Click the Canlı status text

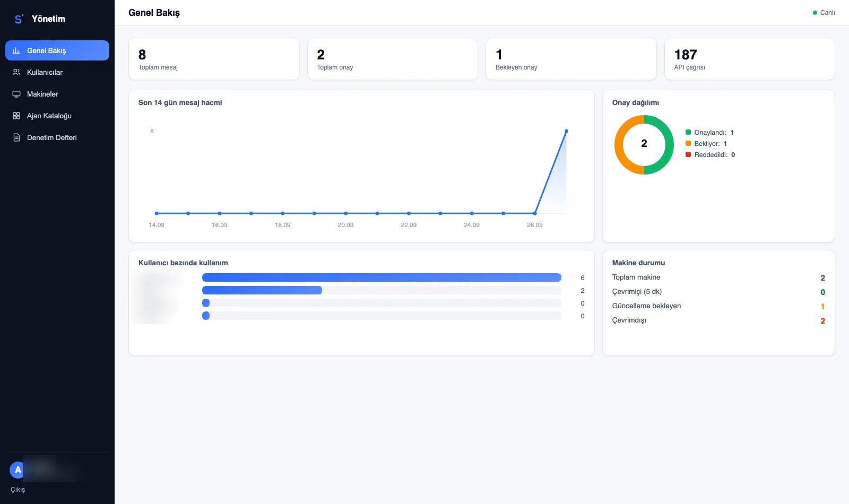coord(827,13)
